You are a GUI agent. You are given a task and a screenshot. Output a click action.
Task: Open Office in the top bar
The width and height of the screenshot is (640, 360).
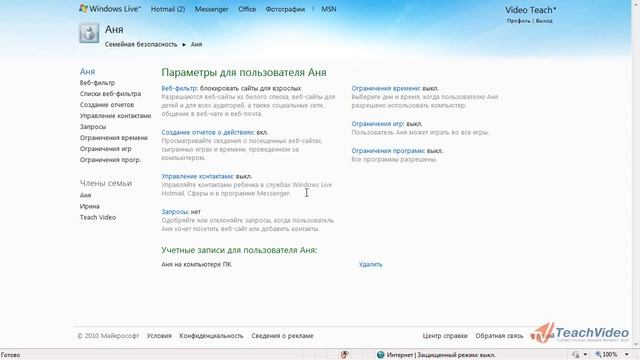[x=247, y=9]
